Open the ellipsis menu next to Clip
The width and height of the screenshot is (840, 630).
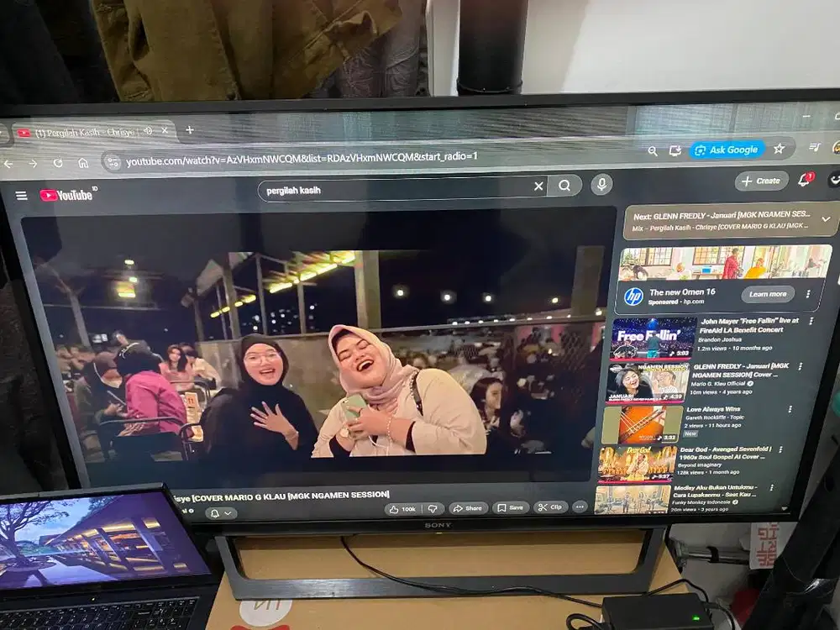[x=580, y=507]
